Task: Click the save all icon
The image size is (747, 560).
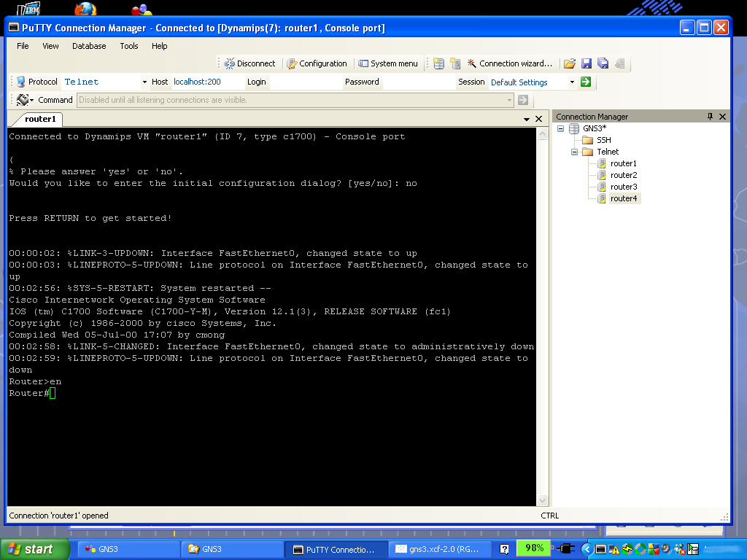Action: 603,63
